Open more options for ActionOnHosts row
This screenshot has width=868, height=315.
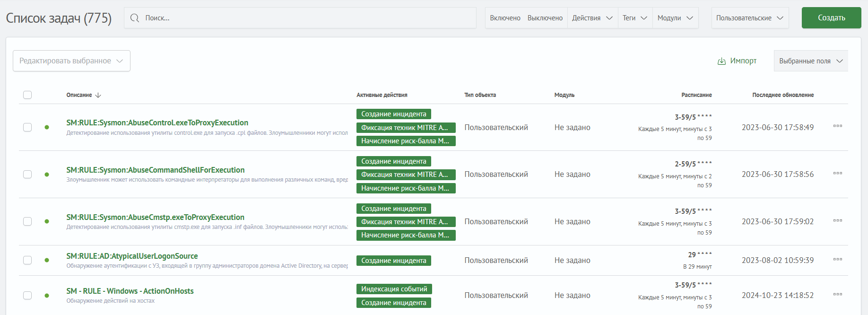click(838, 294)
